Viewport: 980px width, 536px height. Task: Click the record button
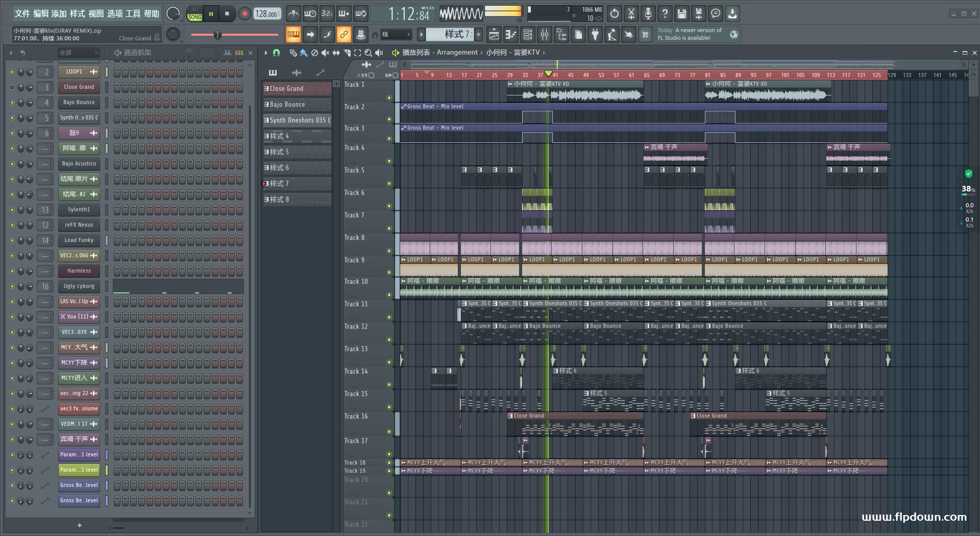point(244,14)
